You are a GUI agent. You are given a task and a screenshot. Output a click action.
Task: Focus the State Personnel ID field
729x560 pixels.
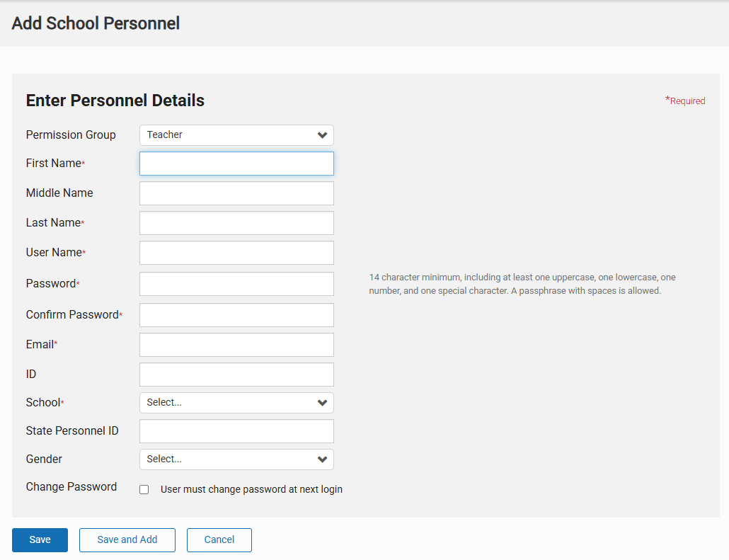tap(236, 431)
